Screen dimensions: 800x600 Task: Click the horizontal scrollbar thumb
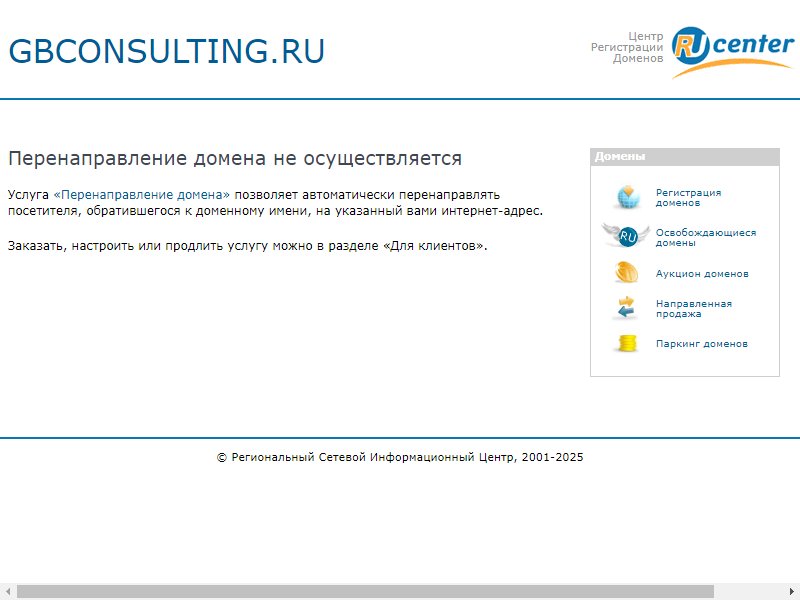(365, 592)
